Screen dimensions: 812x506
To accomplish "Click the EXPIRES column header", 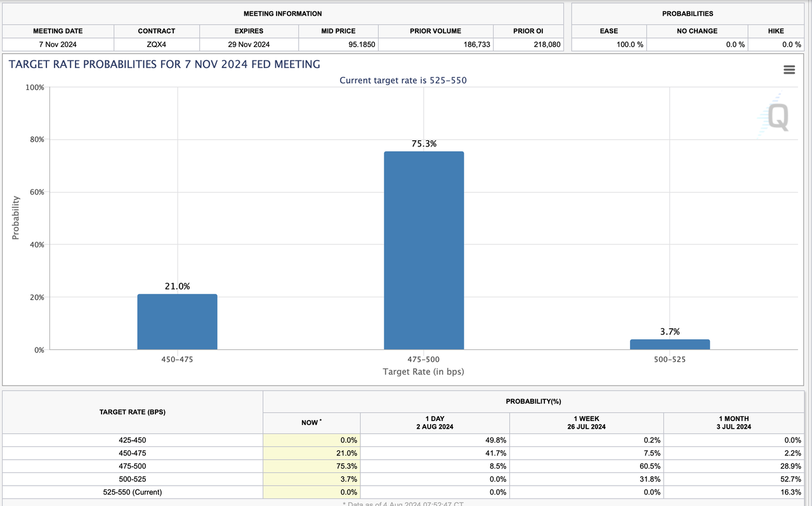I will (x=249, y=31).
